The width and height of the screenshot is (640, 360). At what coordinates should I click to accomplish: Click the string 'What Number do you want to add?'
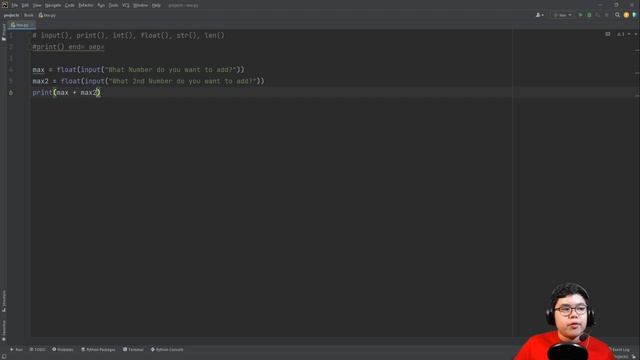[171, 70]
